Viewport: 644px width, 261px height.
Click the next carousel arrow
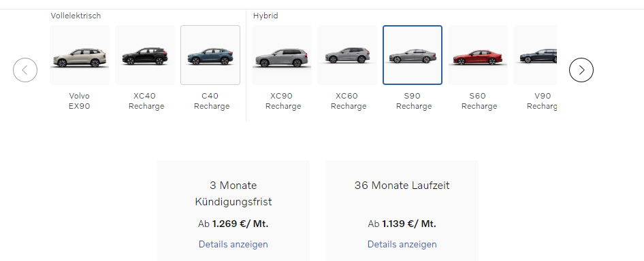[581, 70]
